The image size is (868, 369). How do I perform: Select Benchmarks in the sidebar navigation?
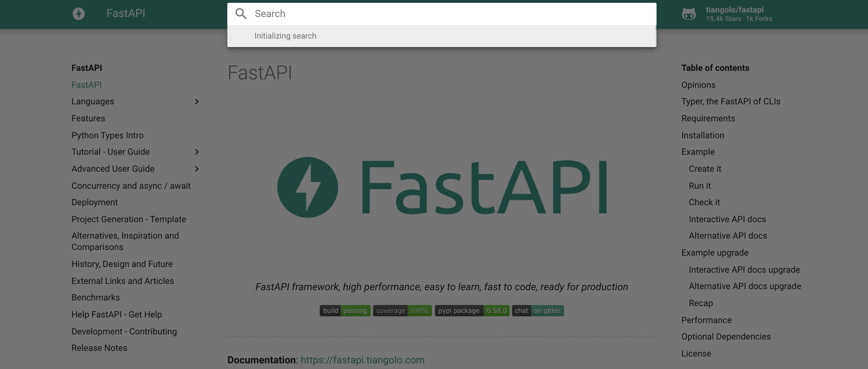(95, 297)
